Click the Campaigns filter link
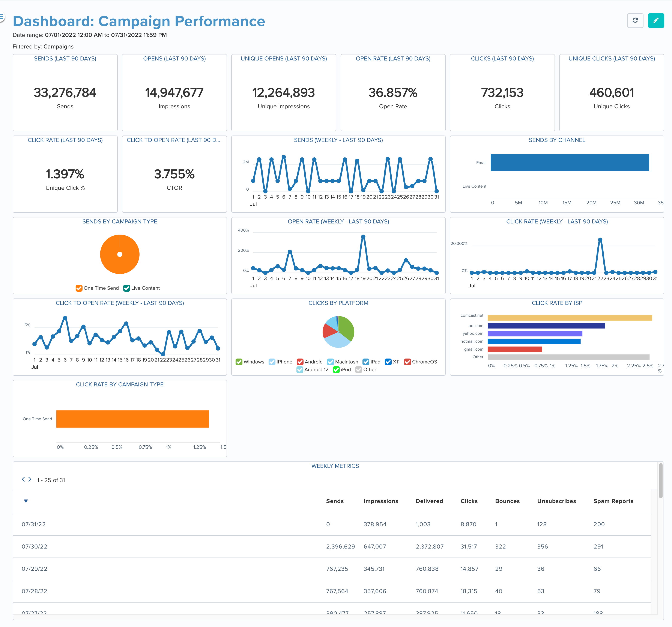 tap(58, 46)
